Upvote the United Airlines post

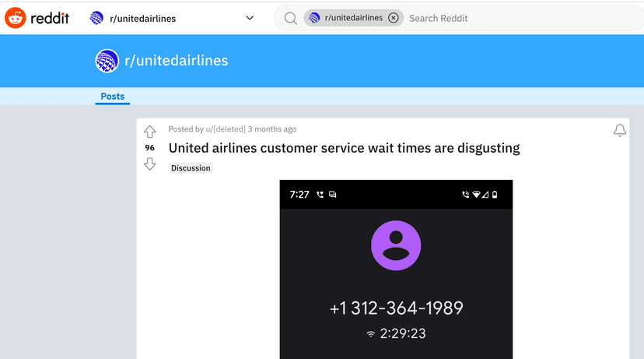[x=150, y=132]
